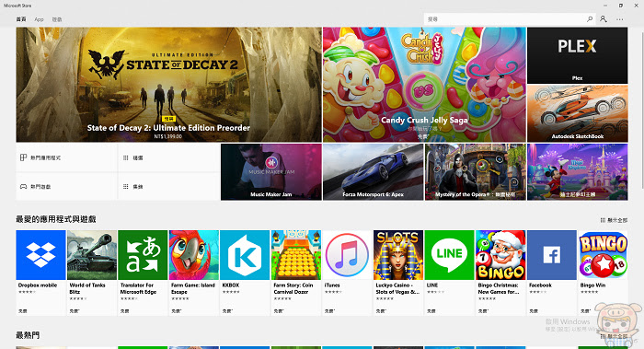Open the user account icon

click(x=603, y=19)
